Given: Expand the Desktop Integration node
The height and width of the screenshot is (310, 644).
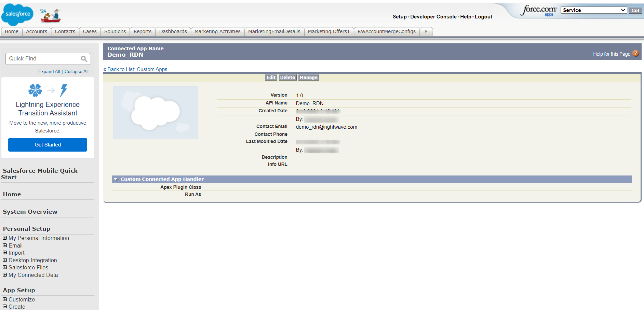Looking at the screenshot, I should coord(5,260).
